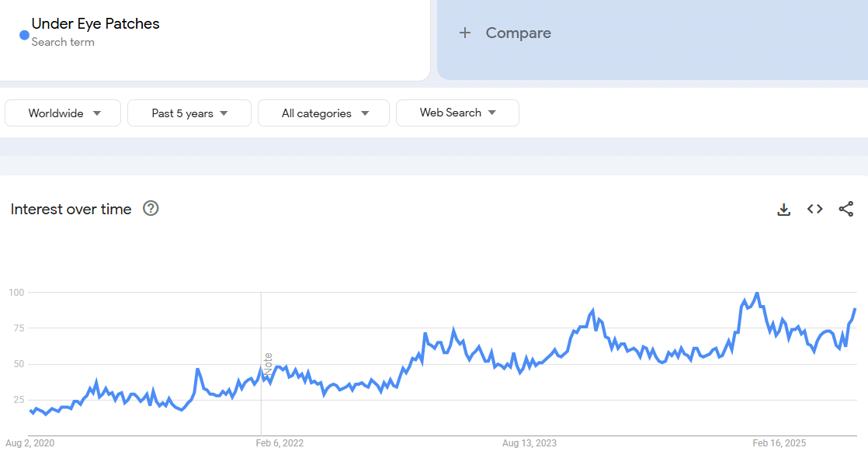Edit the Under Eye Patches search term
Viewport: 868px width, 465px height.
95,24
